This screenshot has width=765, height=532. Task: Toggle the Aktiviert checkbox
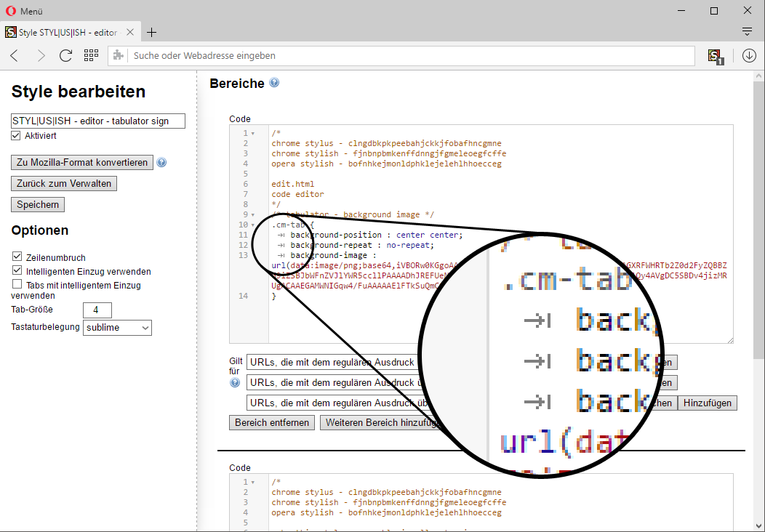click(x=17, y=136)
